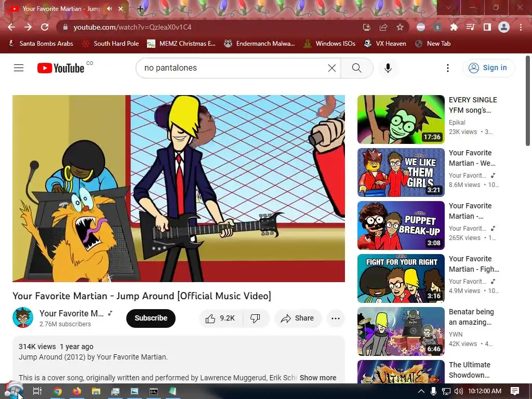Viewport: 532px width, 399px height.
Task: Open more actions ellipsis below video
Action: [x=336, y=318]
